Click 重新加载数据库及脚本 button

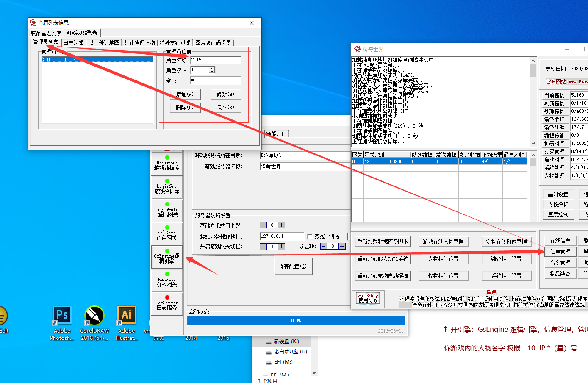[x=383, y=241]
